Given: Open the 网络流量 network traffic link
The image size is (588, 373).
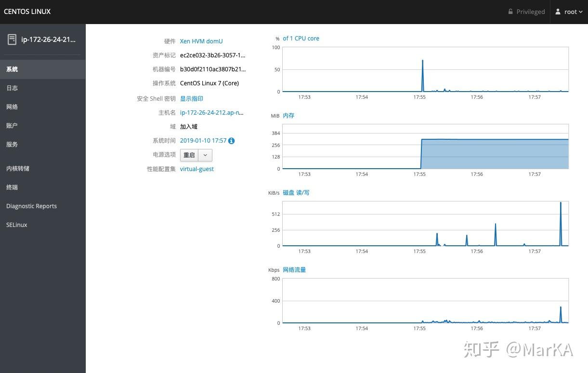Looking at the screenshot, I should tap(294, 270).
